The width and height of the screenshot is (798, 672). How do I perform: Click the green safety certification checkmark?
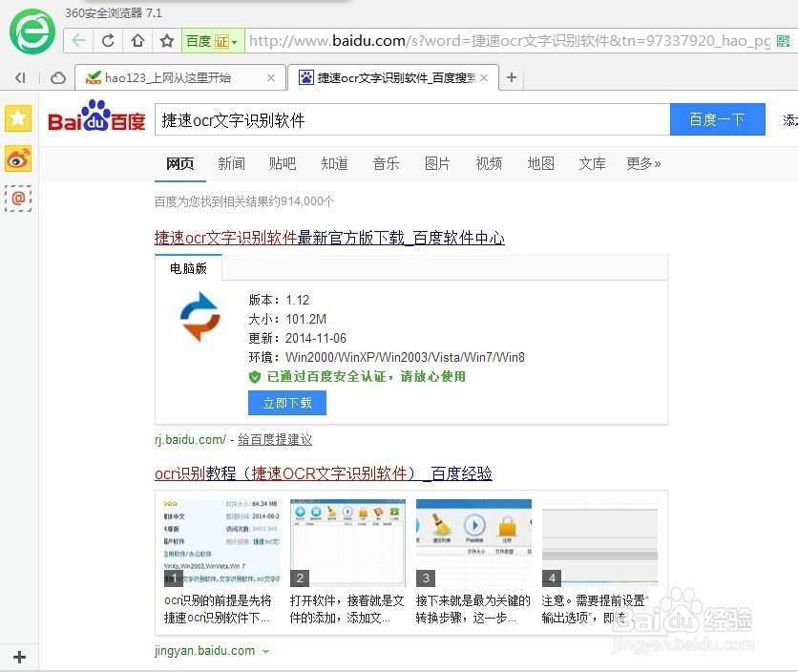(x=255, y=377)
